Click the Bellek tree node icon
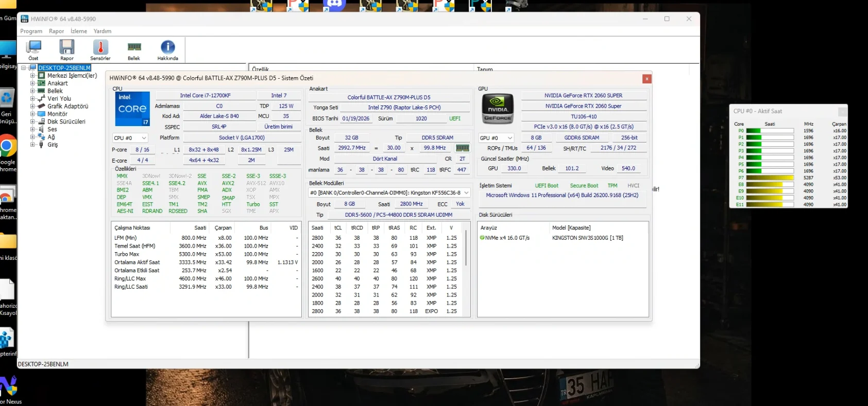The width and height of the screenshot is (868, 406). click(41, 91)
